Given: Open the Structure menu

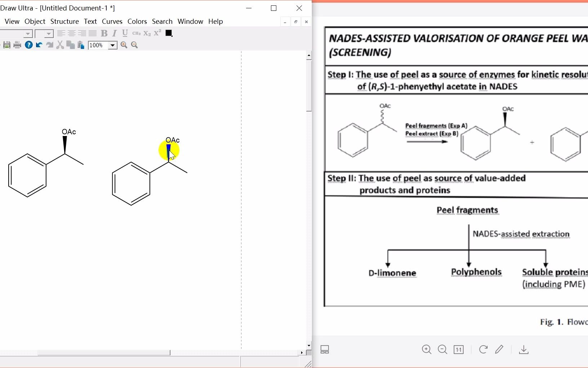Looking at the screenshot, I should (x=64, y=21).
